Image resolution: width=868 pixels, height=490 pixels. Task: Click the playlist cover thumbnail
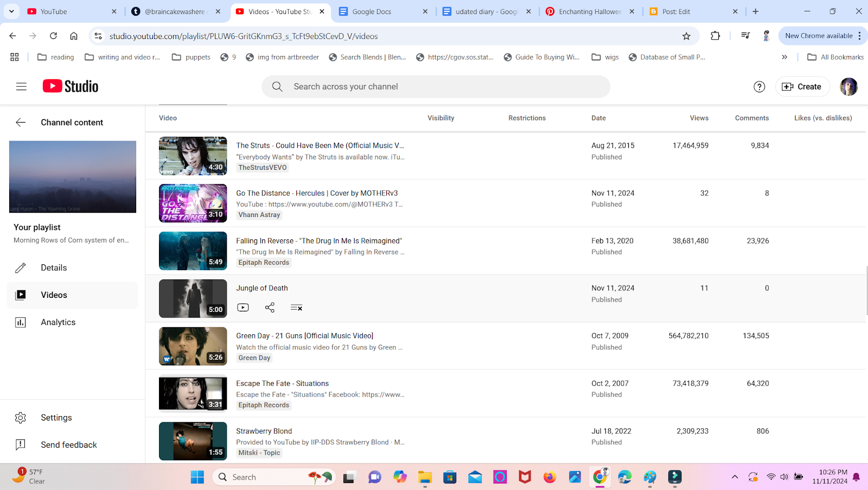[73, 177]
